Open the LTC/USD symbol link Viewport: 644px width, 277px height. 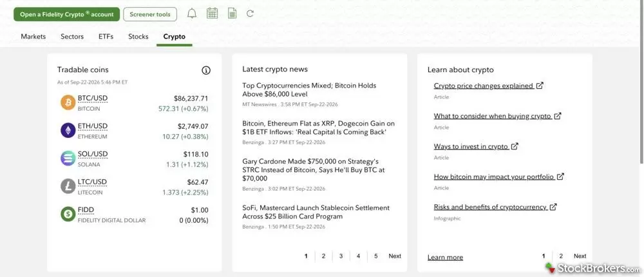click(92, 182)
